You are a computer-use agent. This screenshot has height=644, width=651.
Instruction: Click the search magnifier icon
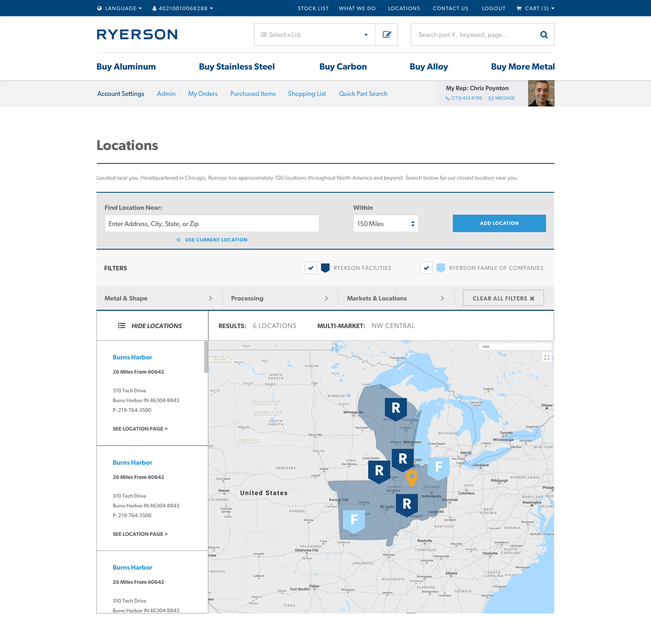point(544,35)
